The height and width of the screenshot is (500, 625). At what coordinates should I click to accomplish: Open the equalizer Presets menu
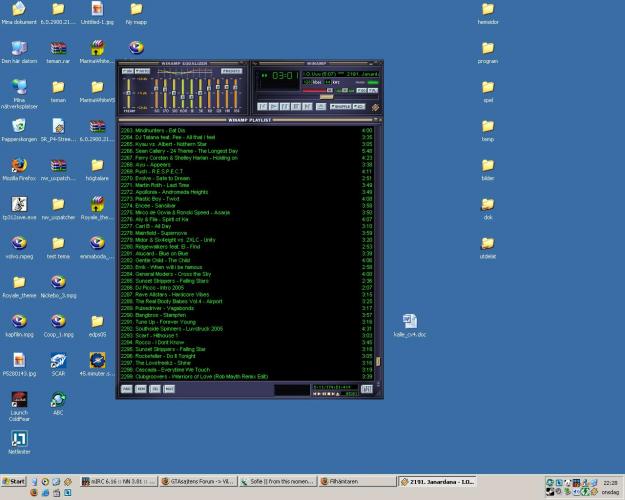[231, 71]
